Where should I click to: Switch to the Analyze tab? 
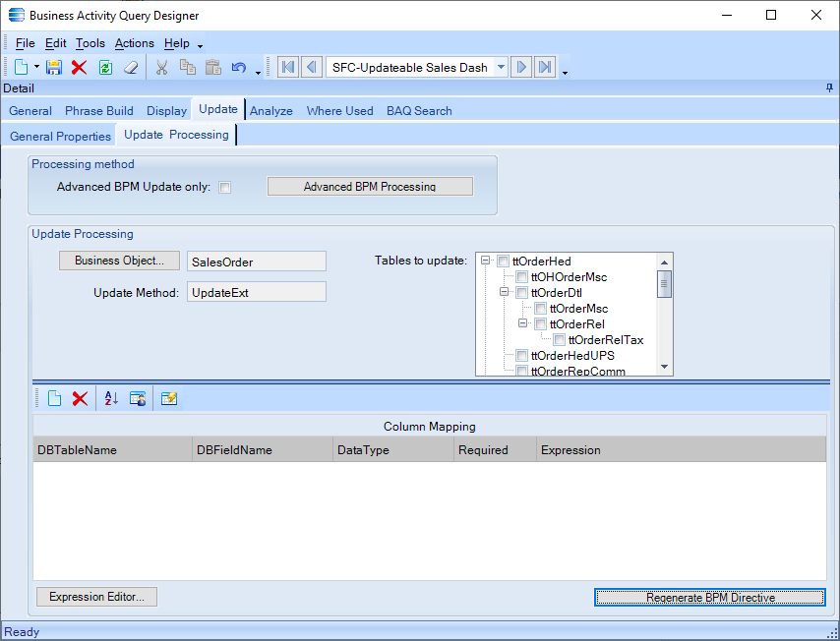pos(271,111)
